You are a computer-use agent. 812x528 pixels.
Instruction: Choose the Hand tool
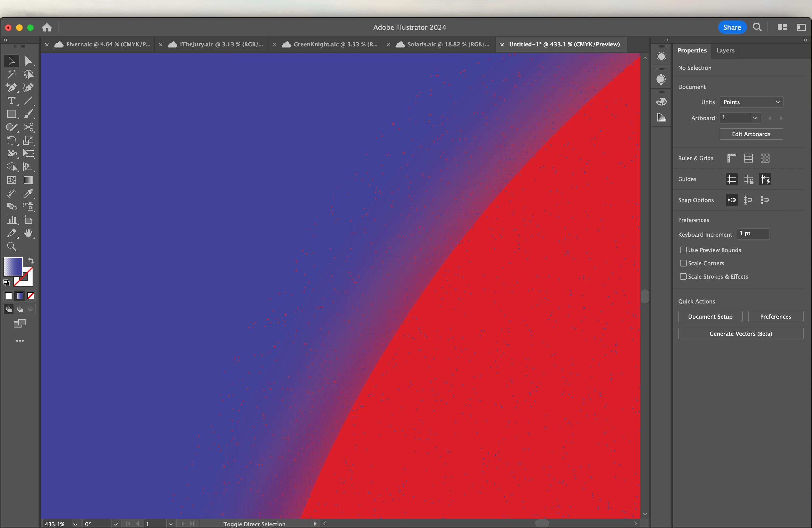click(x=28, y=233)
